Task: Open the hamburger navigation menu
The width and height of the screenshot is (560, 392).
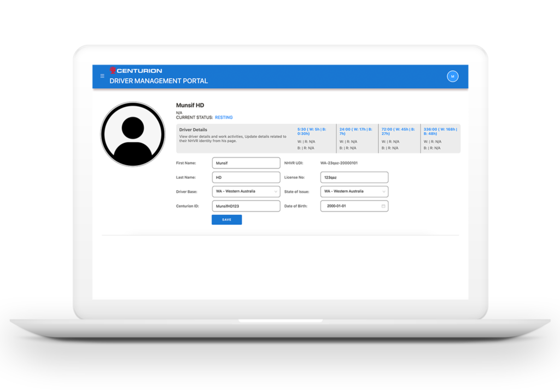Action: point(102,76)
